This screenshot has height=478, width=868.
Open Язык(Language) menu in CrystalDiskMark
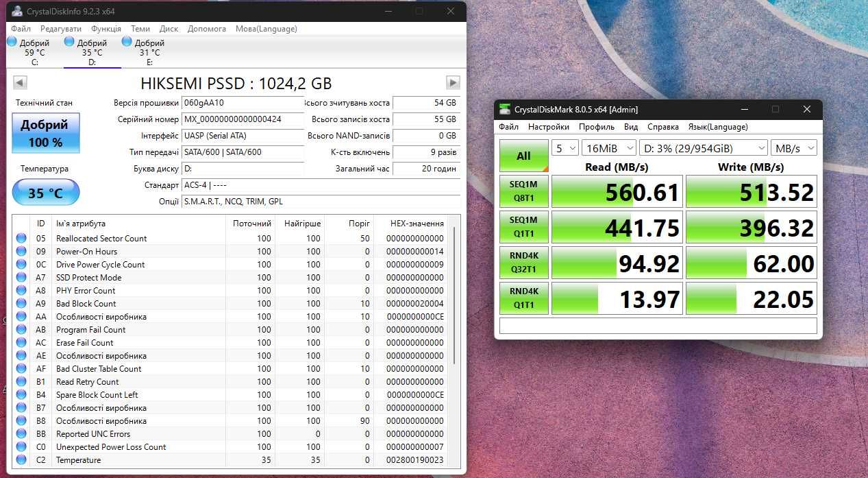[x=718, y=127]
